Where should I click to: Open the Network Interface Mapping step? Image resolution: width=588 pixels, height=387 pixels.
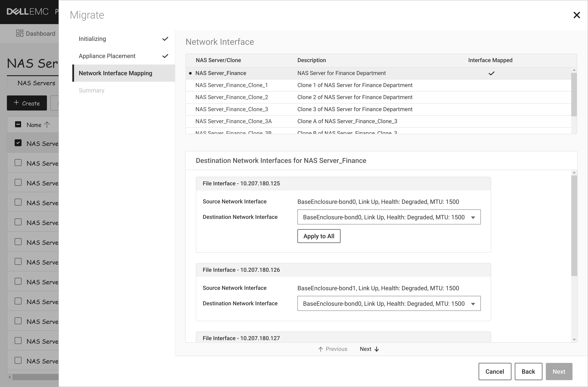click(115, 73)
